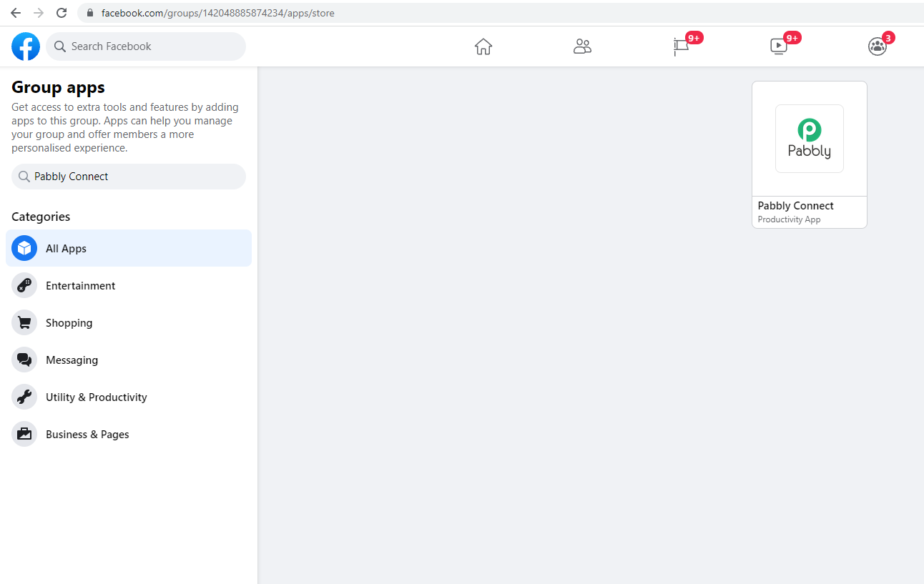Click the browser back arrow
The height and width of the screenshot is (584, 924).
[16, 13]
